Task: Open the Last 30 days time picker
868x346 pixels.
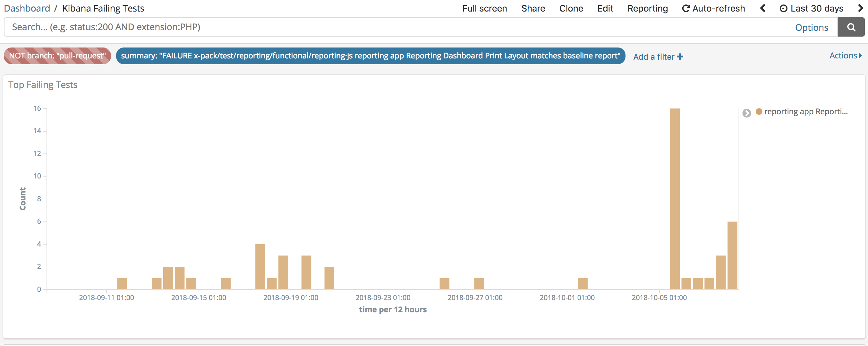Action: pyautogui.click(x=812, y=8)
